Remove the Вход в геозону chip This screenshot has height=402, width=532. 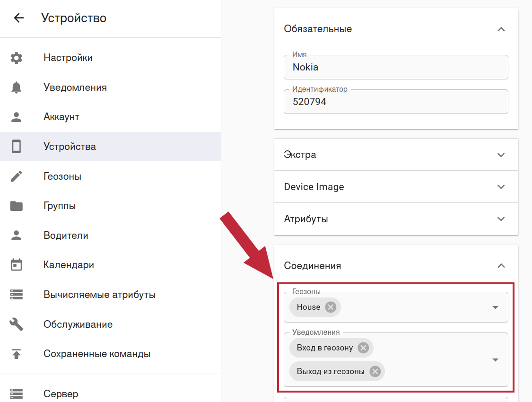click(x=363, y=348)
